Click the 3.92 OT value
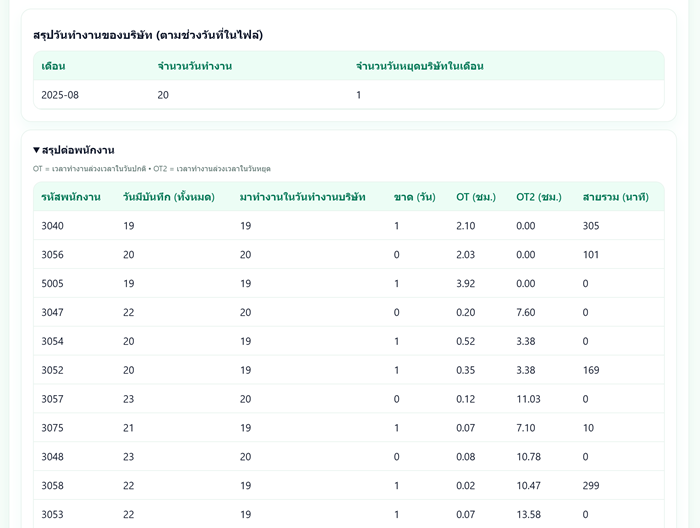 (466, 284)
